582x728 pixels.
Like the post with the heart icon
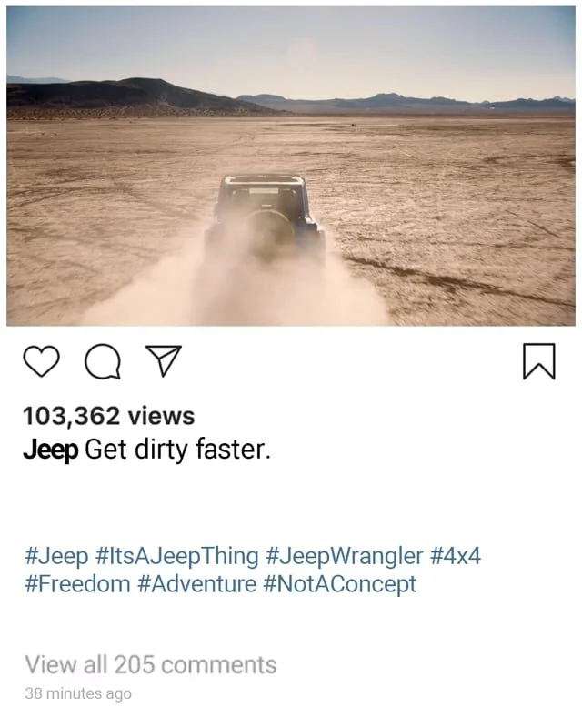click(x=41, y=361)
